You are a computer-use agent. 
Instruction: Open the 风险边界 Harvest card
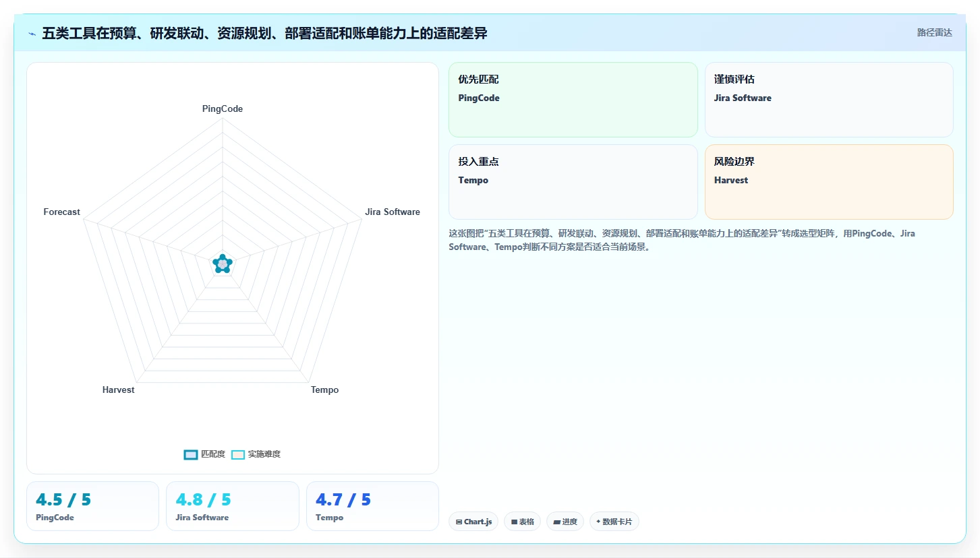tap(829, 182)
